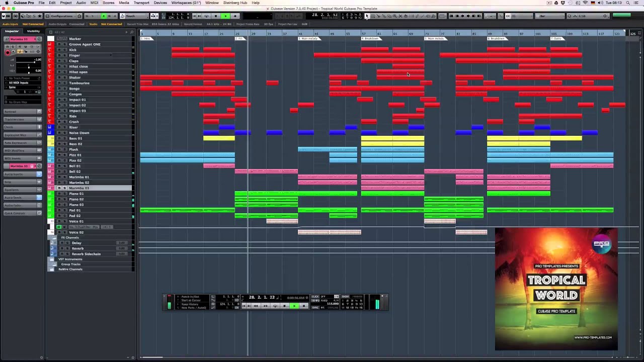Adjust the inspector pan slider

point(29,67)
